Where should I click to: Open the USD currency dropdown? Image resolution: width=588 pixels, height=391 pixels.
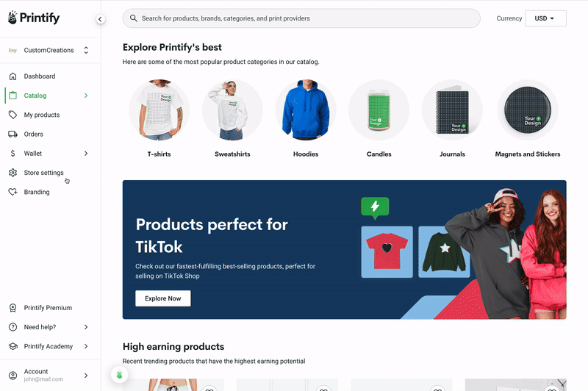545,18
